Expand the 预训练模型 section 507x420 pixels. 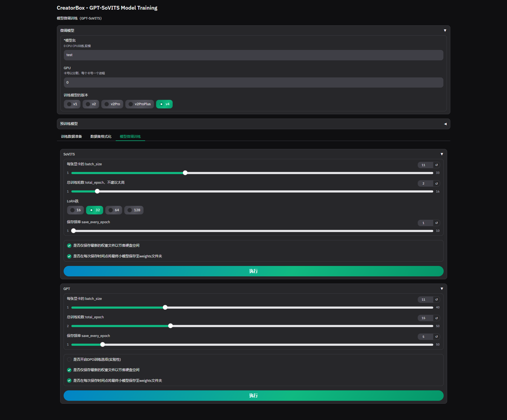[445, 124]
